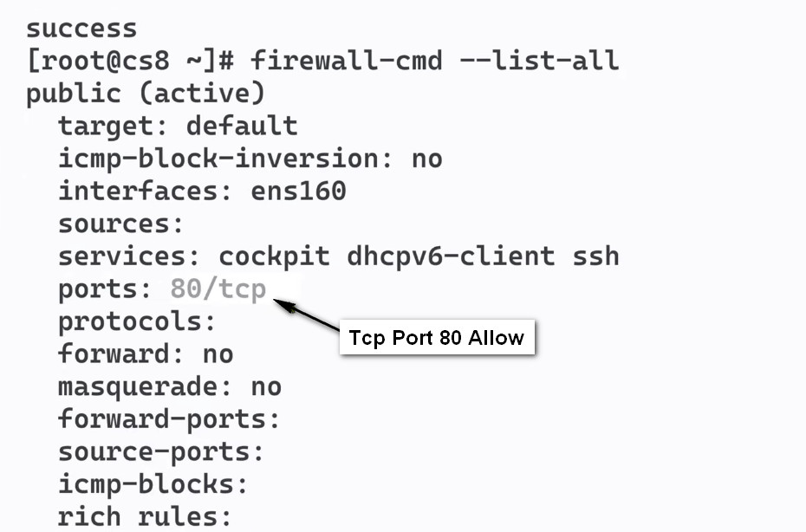Click the 'rich rules:' line

click(145, 517)
